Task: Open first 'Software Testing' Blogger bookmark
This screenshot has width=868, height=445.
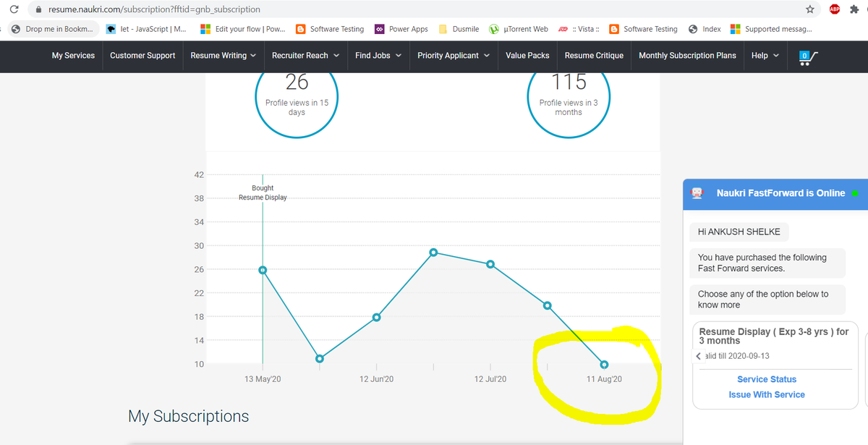Action: pos(330,29)
